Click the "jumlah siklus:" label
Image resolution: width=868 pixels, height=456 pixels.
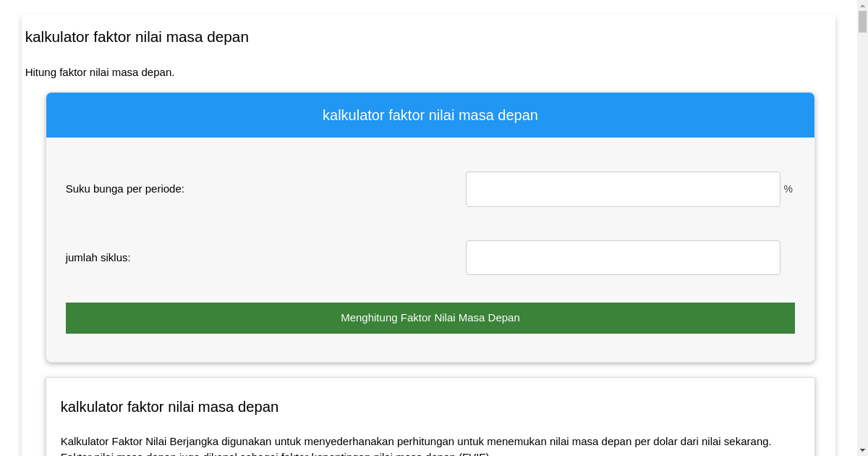click(98, 258)
